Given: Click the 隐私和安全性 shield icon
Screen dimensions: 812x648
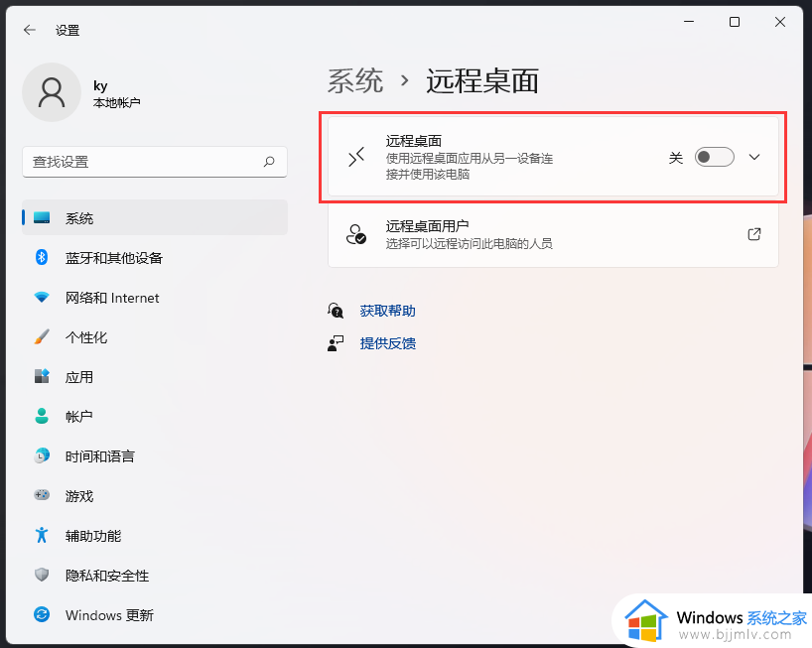Looking at the screenshot, I should (42, 575).
